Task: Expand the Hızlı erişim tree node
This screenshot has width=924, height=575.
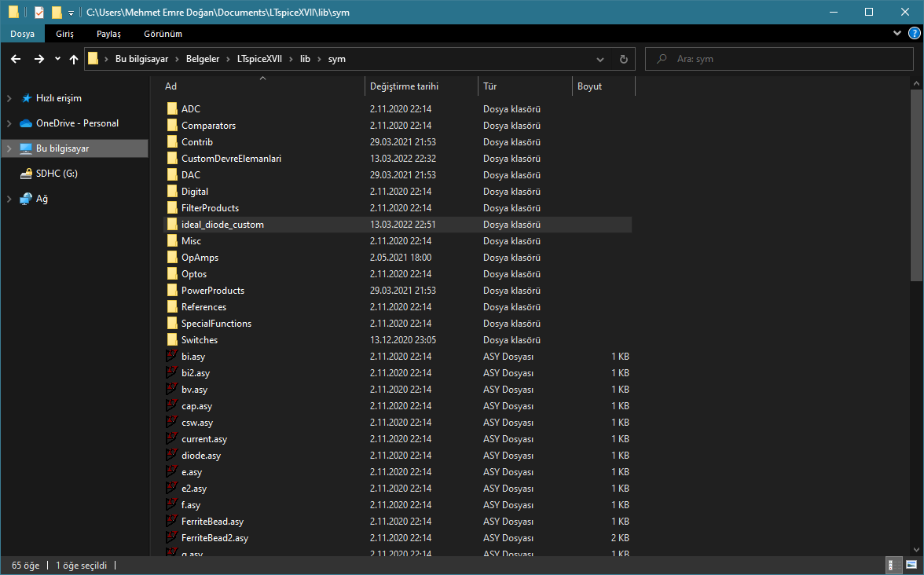Action: point(9,98)
